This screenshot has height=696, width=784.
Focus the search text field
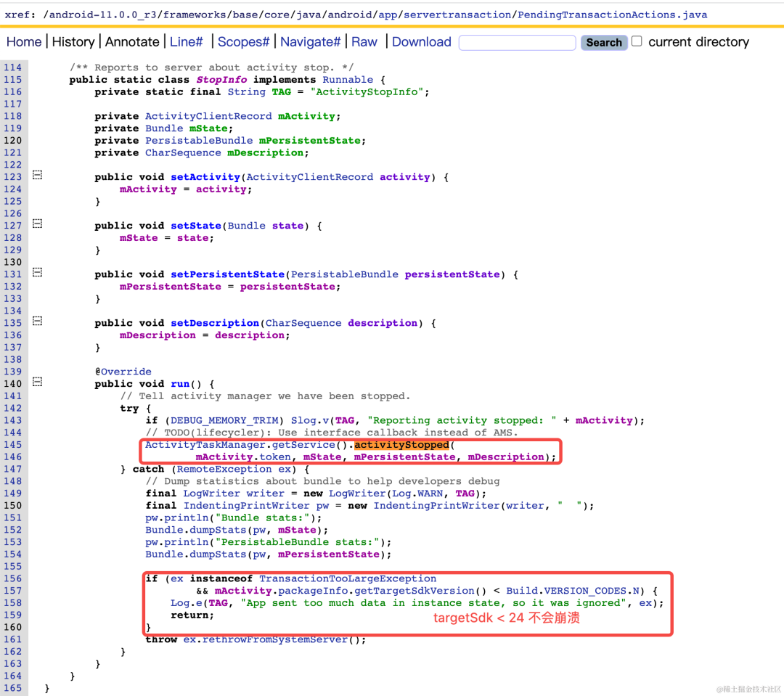(518, 43)
